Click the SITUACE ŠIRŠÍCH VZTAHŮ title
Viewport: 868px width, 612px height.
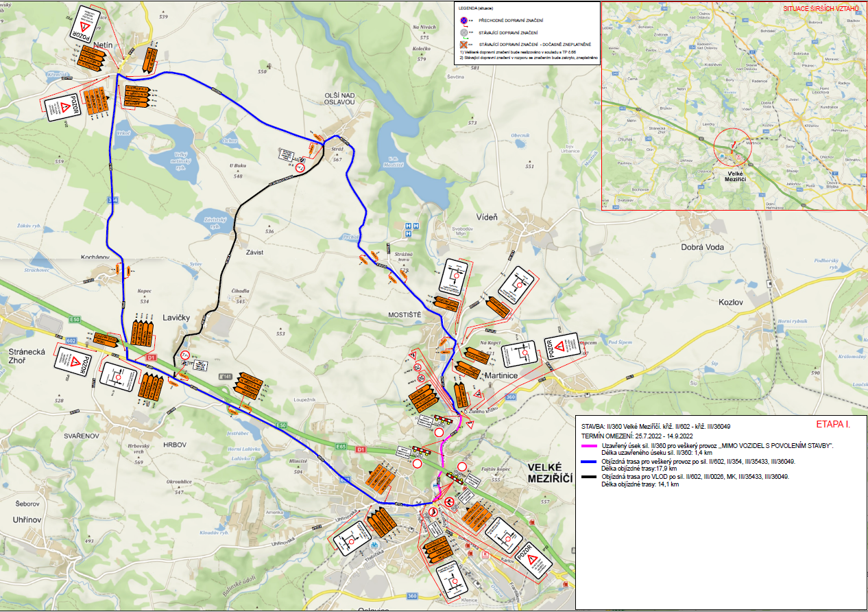pos(821,9)
